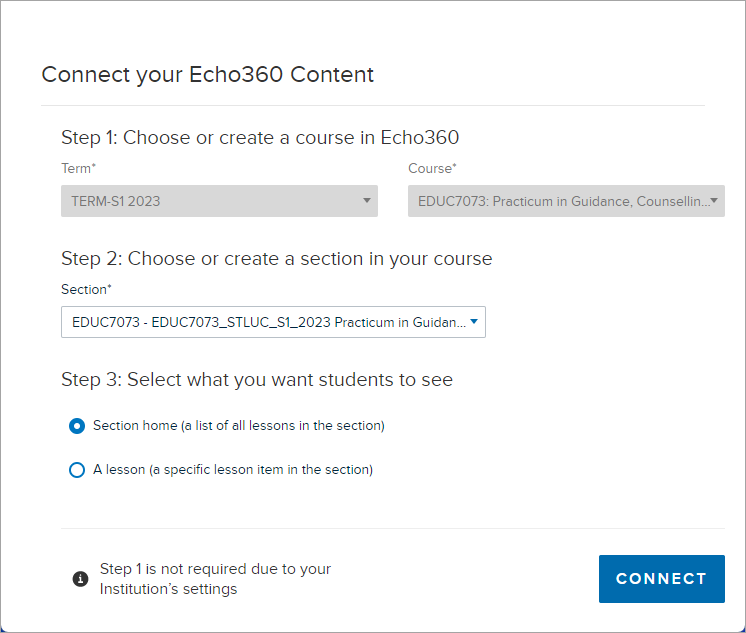Click the 'Connect your Echo360 Content' heading
This screenshot has height=633, width=746.
pyautogui.click(x=208, y=74)
